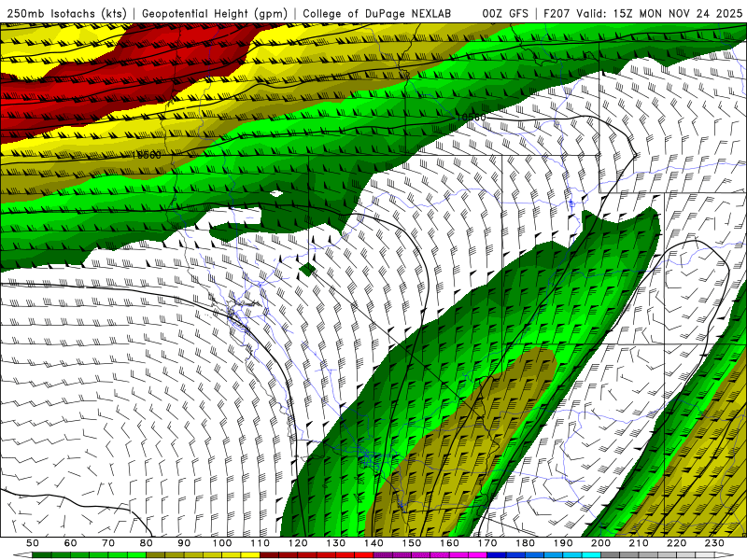Click the 90 value on the color scale
This screenshot has width=747, height=560.
pyautogui.click(x=184, y=543)
